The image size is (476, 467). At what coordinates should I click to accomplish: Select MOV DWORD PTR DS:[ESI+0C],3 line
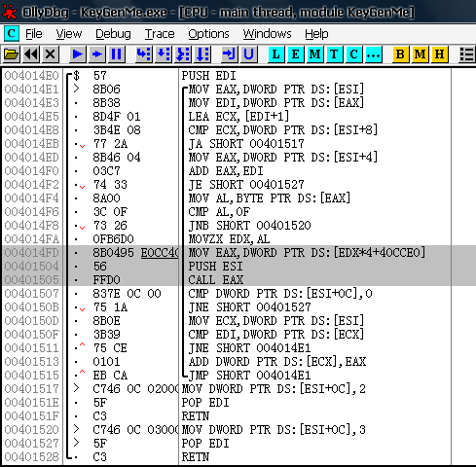pyautogui.click(x=274, y=430)
